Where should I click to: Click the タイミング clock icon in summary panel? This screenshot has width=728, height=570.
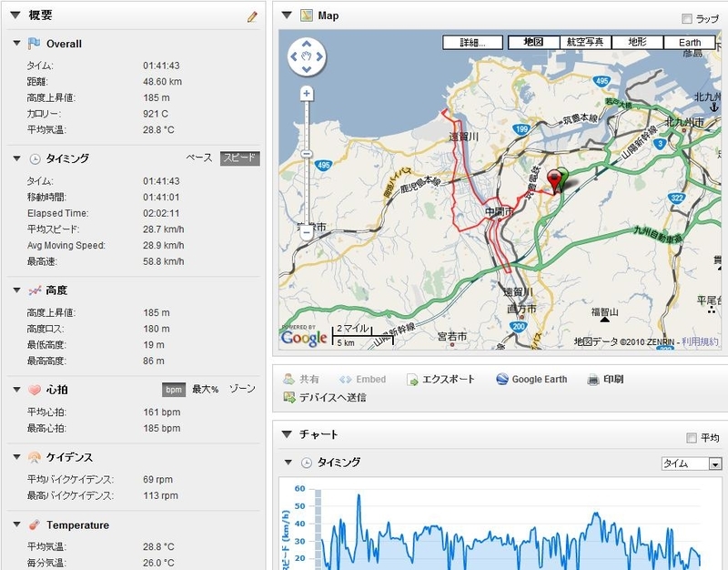35,159
